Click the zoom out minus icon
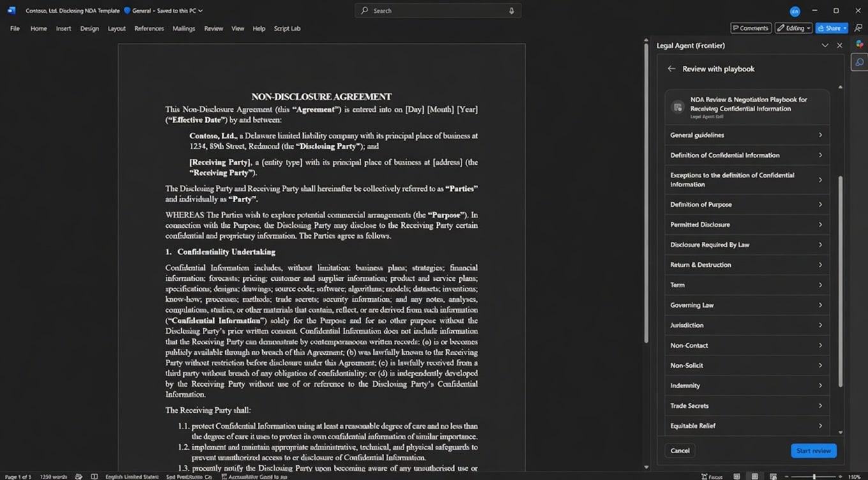The image size is (868, 480). 785,476
